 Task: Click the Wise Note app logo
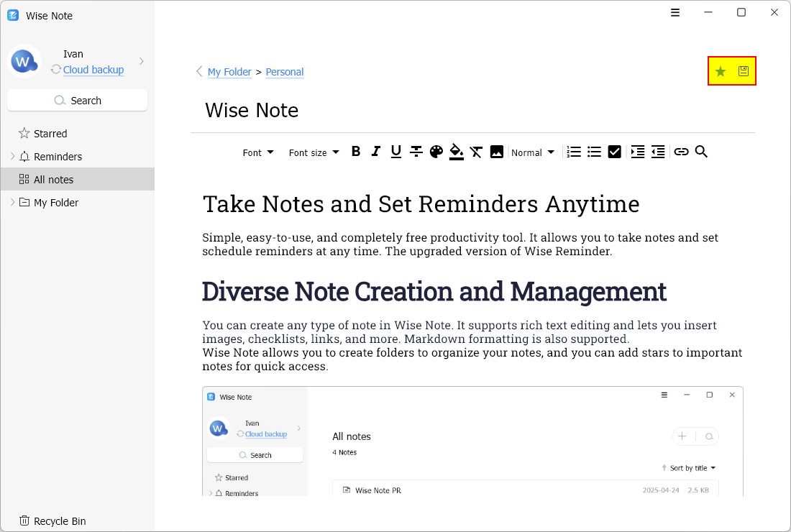[x=13, y=16]
